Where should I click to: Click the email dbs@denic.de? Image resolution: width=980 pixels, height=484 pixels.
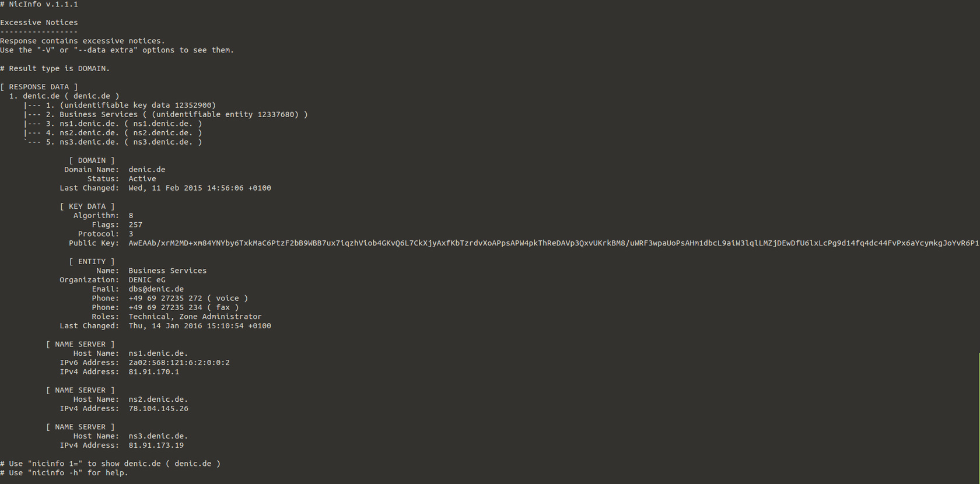[x=156, y=289]
